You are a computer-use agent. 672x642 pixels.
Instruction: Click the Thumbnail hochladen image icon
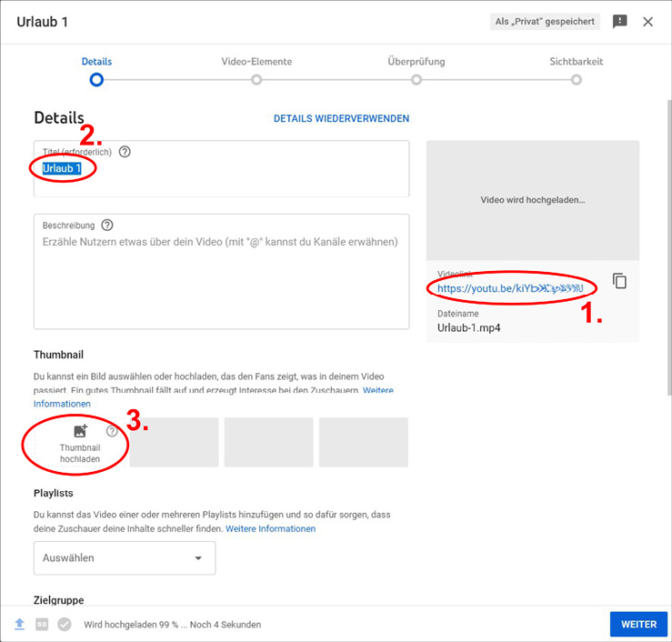[80, 431]
